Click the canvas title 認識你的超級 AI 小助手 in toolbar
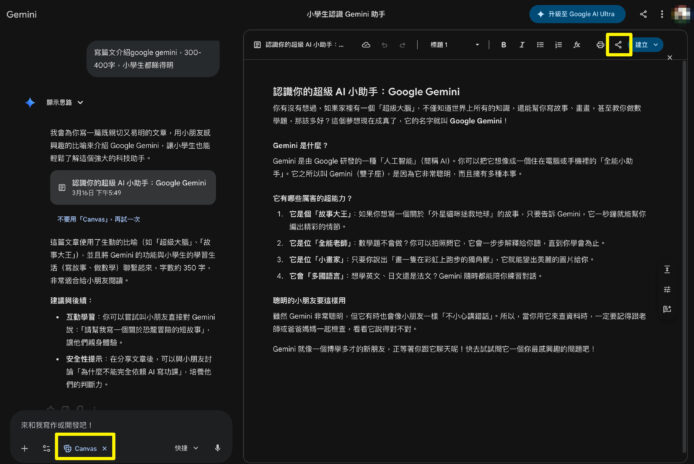This screenshot has width=694, height=464. point(305,45)
